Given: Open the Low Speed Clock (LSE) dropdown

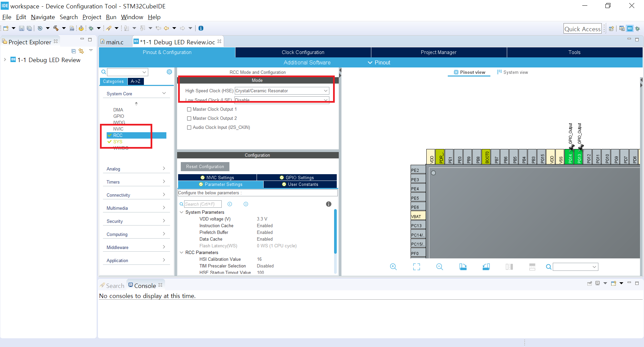Looking at the screenshot, I should pos(282,100).
